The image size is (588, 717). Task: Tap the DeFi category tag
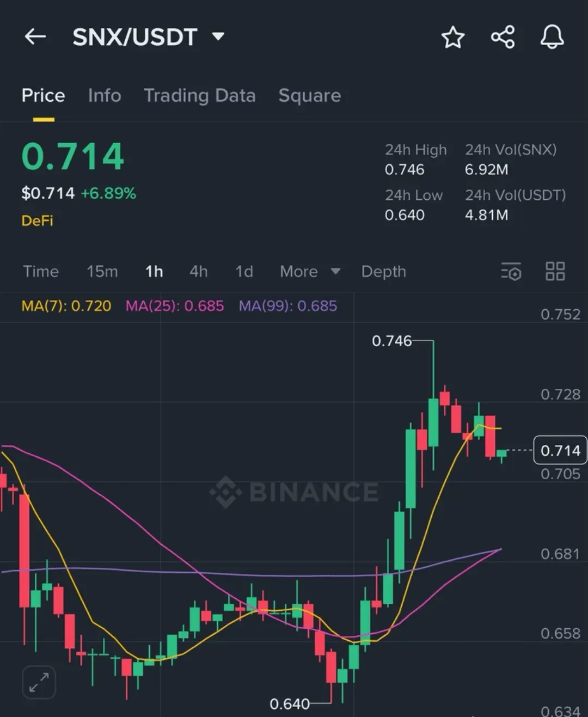37,220
